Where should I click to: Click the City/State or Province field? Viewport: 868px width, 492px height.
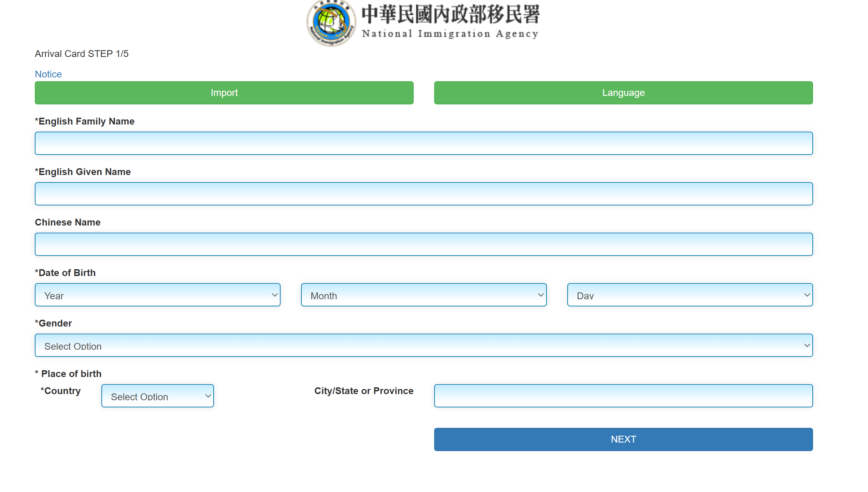[623, 396]
